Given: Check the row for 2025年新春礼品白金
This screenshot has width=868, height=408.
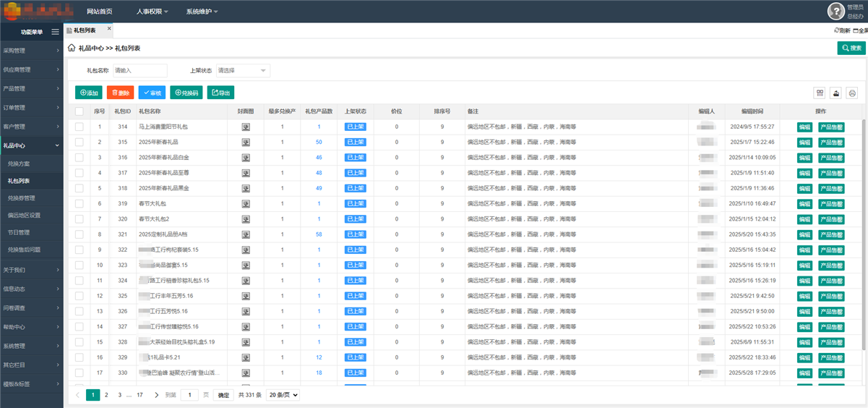Looking at the screenshot, I should tap(80, 157).
